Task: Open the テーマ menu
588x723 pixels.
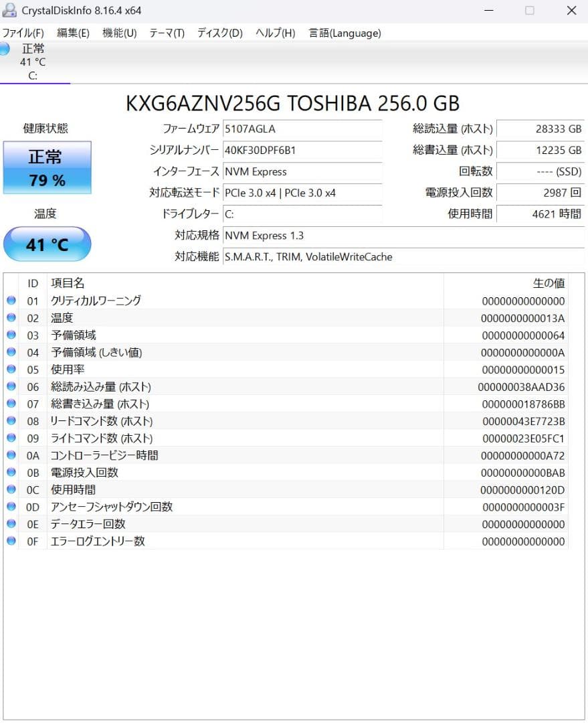Action: point(165,32)
